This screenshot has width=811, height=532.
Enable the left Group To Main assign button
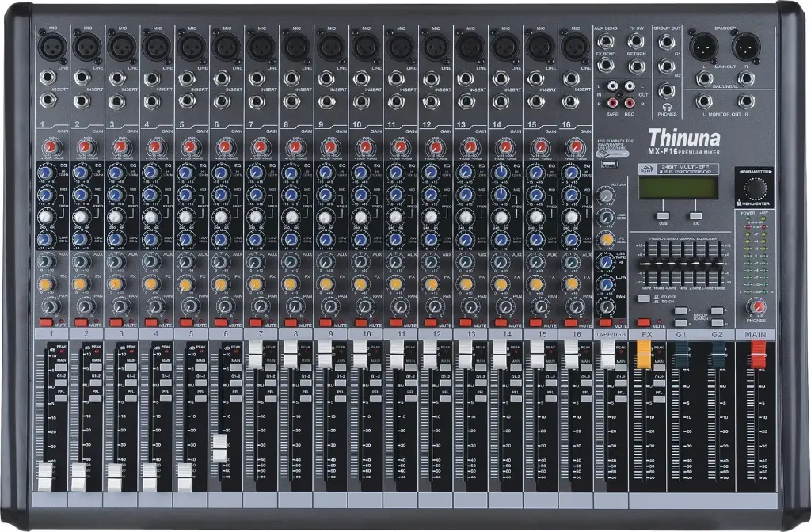(x=682, y=311)
